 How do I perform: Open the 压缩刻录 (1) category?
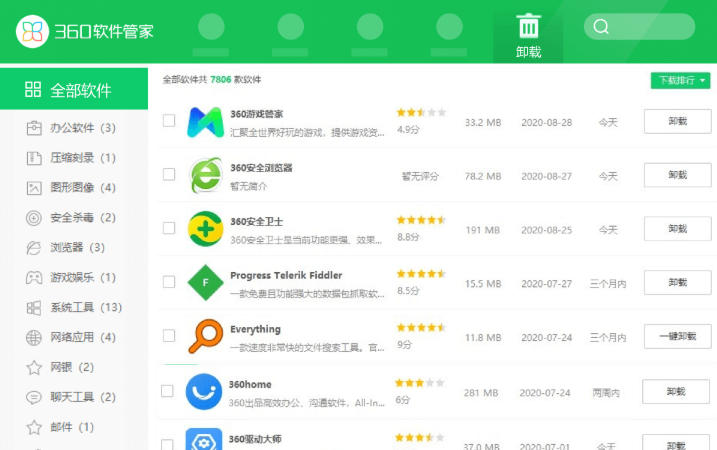point(74,158)
